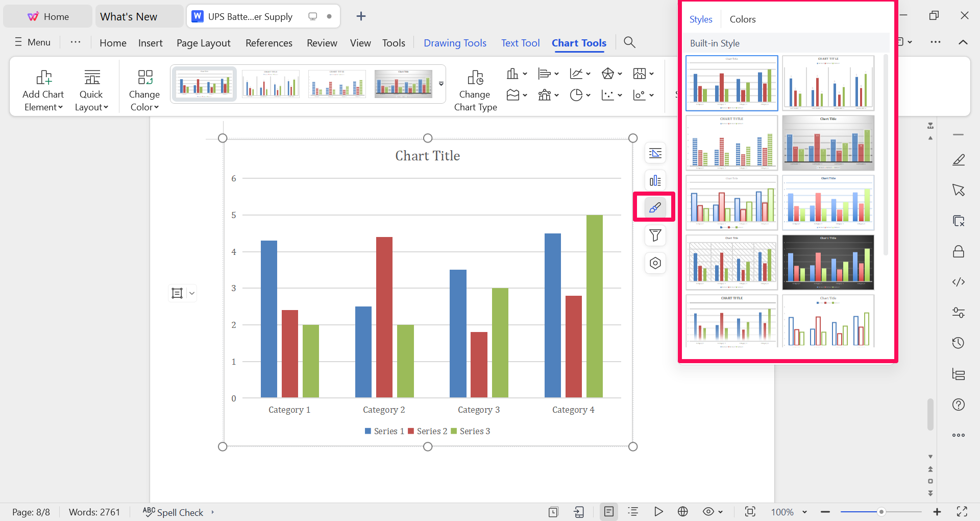Click Change Chart Type
980x521 pixels.
point(475,88)
